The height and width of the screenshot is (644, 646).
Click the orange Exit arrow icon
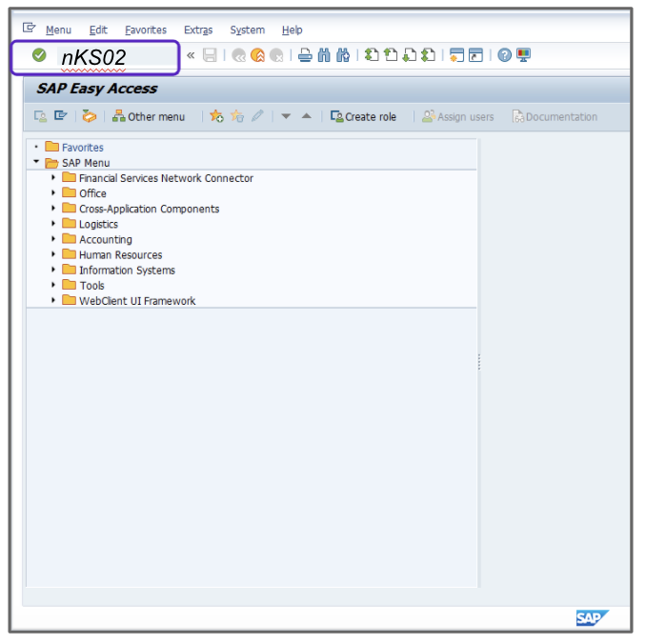(x=257, y=55)
